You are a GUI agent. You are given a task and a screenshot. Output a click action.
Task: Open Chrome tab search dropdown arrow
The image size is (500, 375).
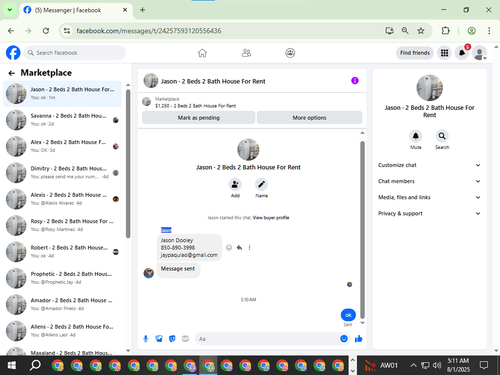click(10, 10)
